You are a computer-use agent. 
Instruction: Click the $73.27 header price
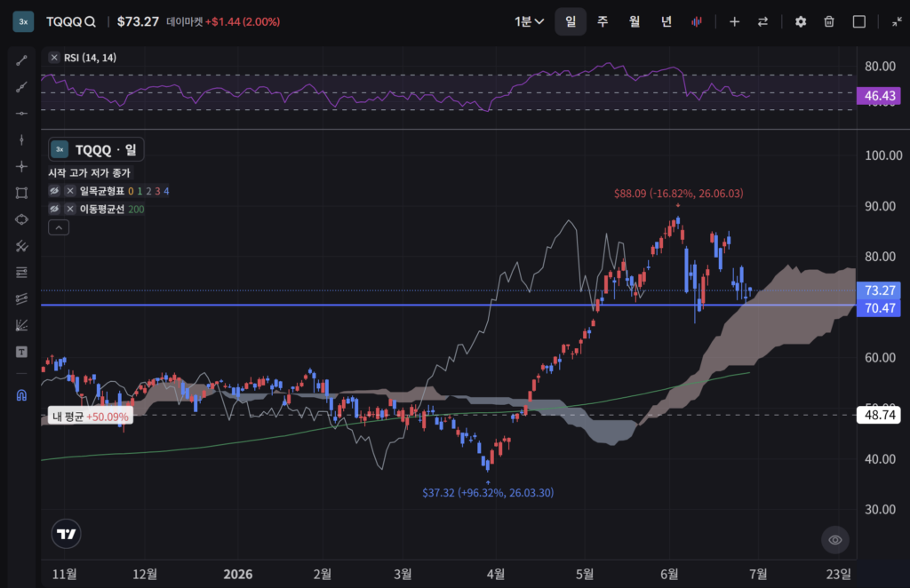[138, 22]
